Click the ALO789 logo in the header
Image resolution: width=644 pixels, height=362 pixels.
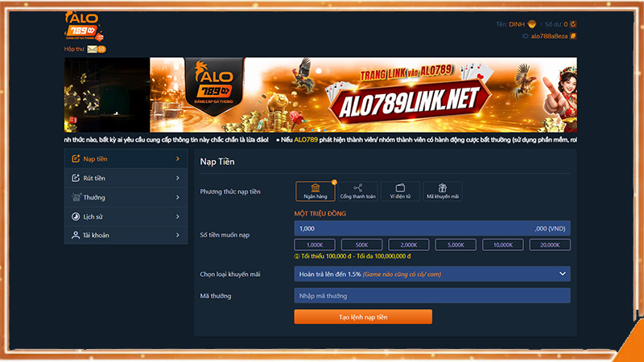[x=83, y=27]
